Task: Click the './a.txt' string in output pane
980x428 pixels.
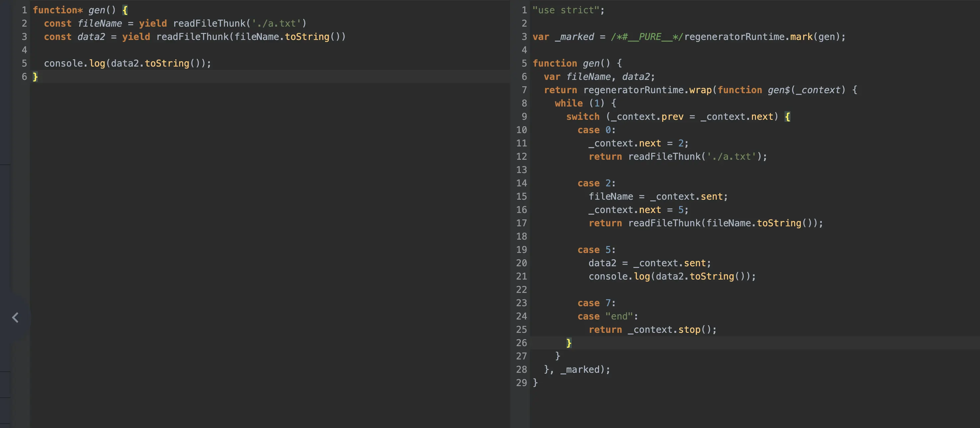Action: [x=731, y=156]
